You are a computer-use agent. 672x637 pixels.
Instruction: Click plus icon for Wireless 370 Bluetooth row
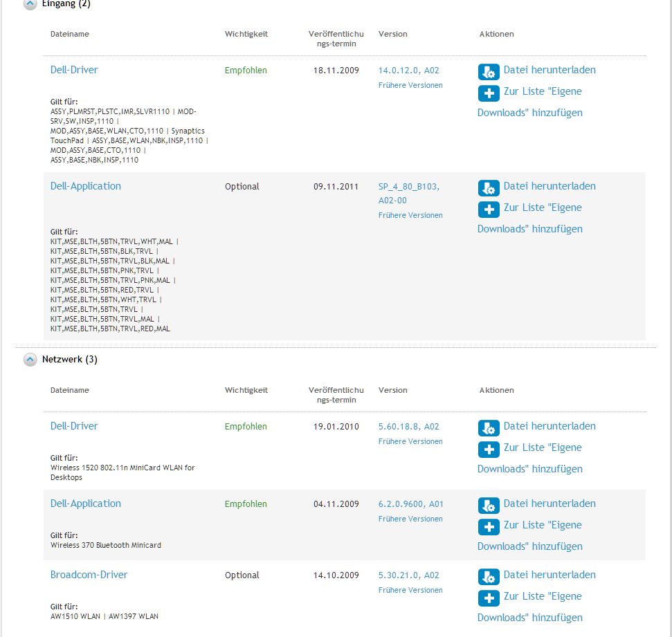point(489,527)
